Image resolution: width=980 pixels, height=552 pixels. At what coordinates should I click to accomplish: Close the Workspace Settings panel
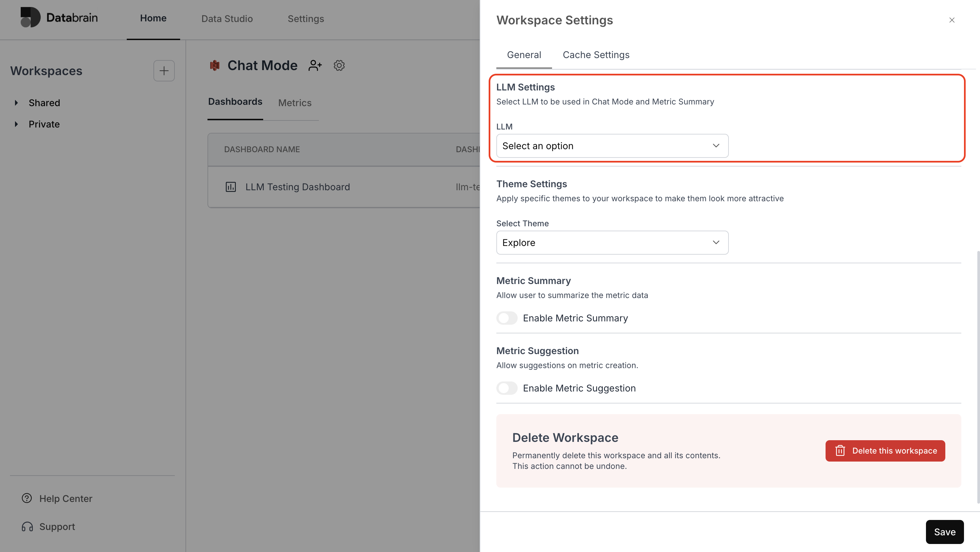952,20
